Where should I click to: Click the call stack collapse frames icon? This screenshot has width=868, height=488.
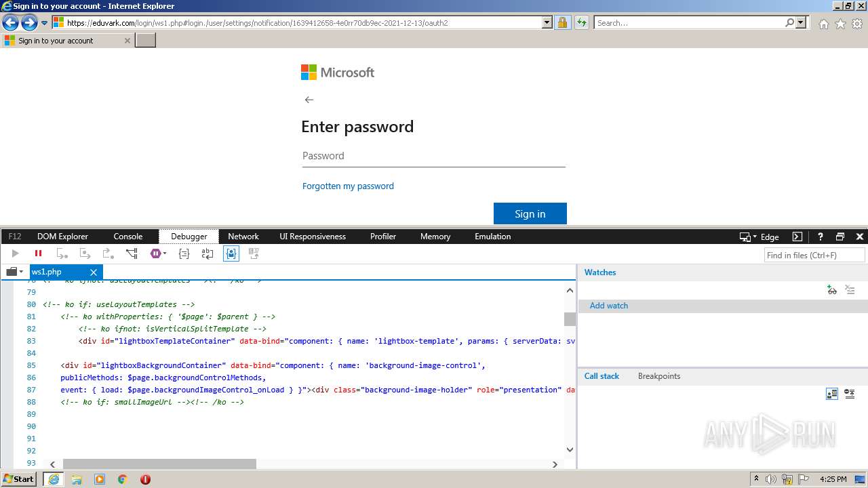[x=850, y=394]
